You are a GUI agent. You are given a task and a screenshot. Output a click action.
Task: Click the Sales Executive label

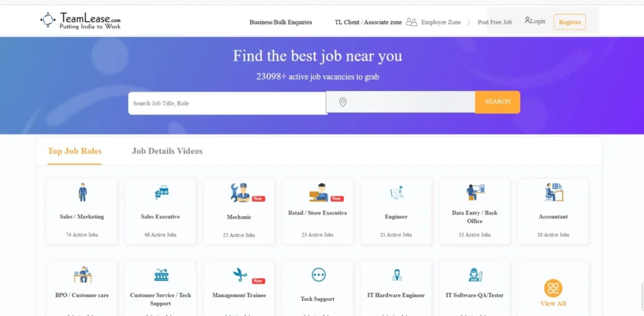click(x=160, y=217)
